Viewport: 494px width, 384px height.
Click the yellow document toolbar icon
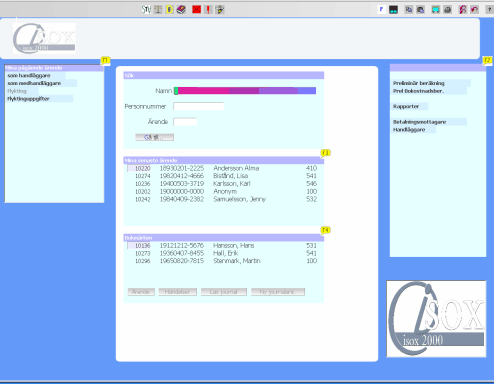point(169,9)
